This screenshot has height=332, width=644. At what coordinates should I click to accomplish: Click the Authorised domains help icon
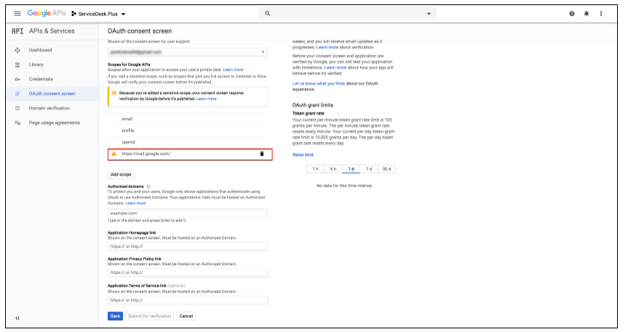pos(148,186)
